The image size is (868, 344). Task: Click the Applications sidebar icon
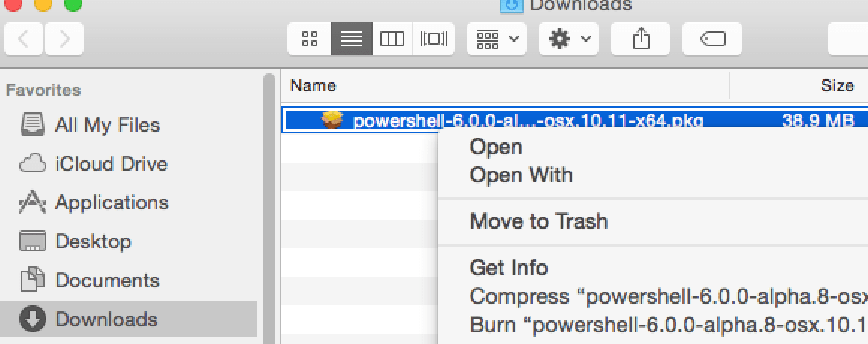point(33,203)
